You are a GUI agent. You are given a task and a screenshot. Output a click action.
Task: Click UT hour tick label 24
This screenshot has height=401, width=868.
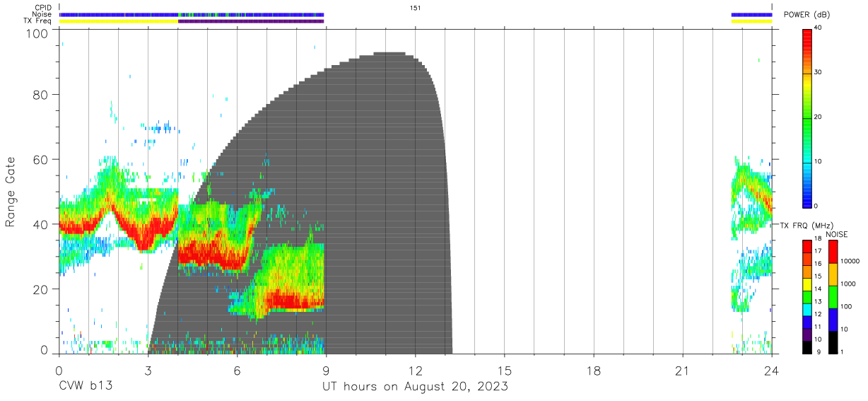[x=771, y=369]
